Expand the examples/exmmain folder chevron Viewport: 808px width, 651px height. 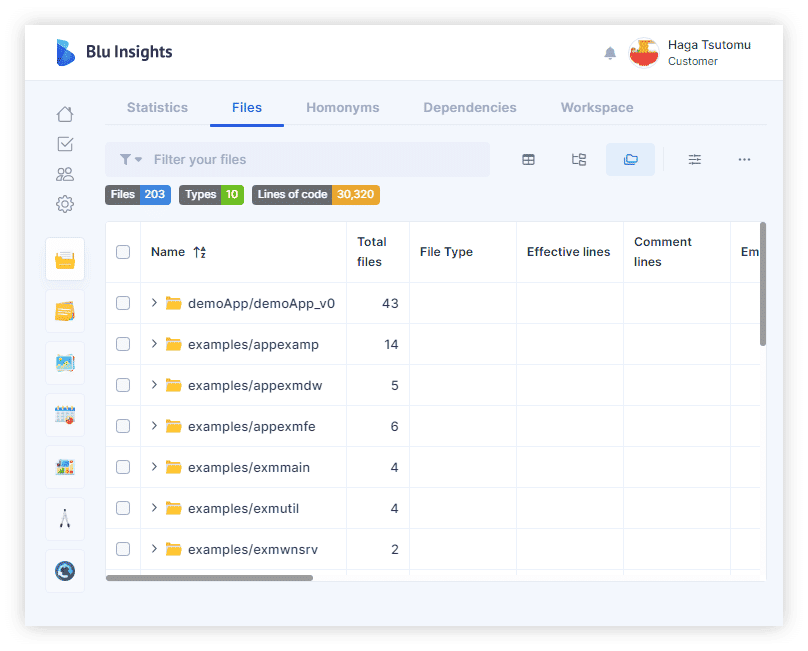point(154,466)
